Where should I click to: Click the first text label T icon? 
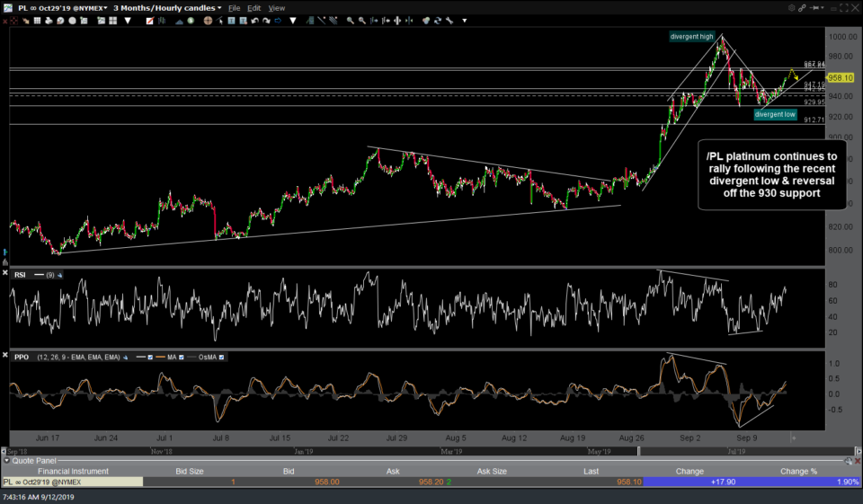231,21
